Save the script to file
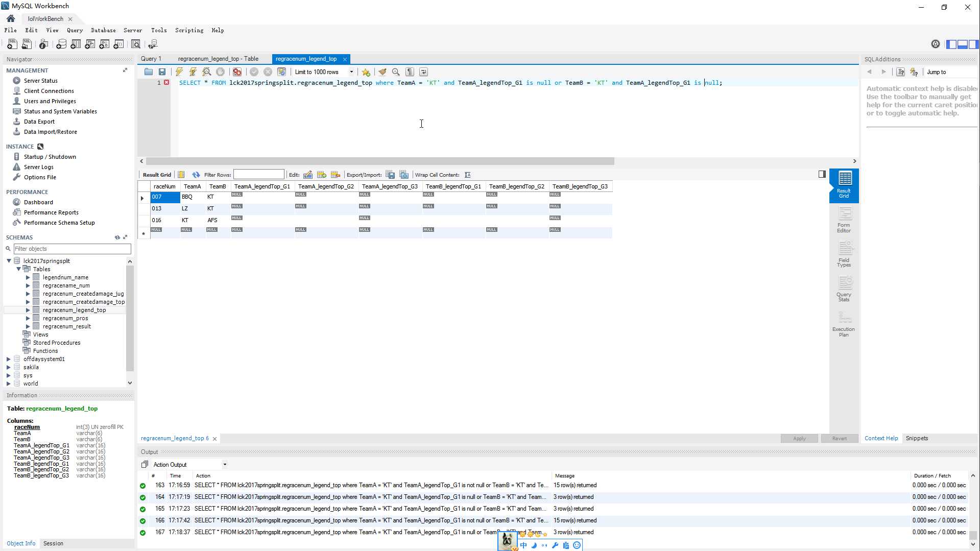This screenshot has width=980, height=551. pos(162,72)
